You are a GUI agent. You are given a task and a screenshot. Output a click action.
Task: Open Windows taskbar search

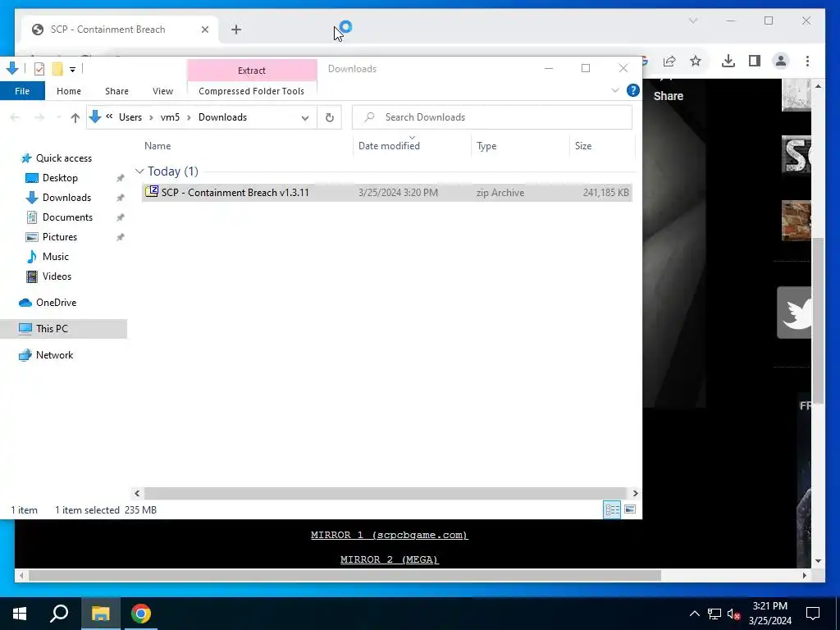(x=59, y=614)
